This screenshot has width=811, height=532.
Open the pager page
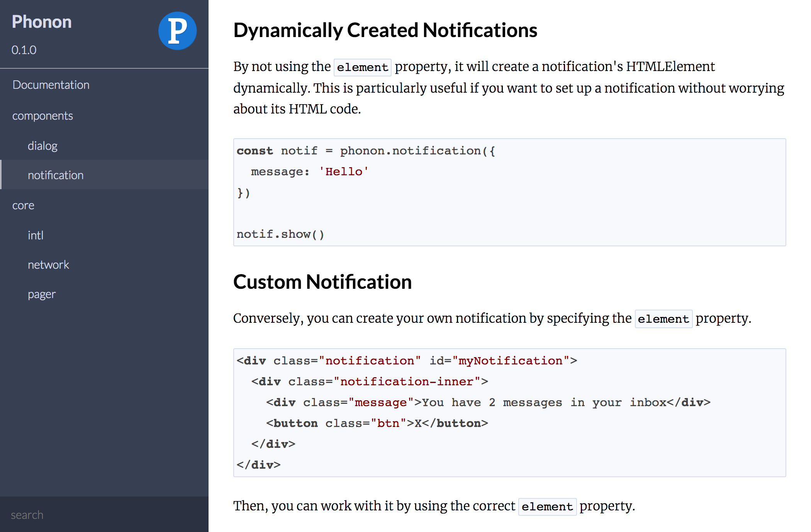[x=42, y=295]
